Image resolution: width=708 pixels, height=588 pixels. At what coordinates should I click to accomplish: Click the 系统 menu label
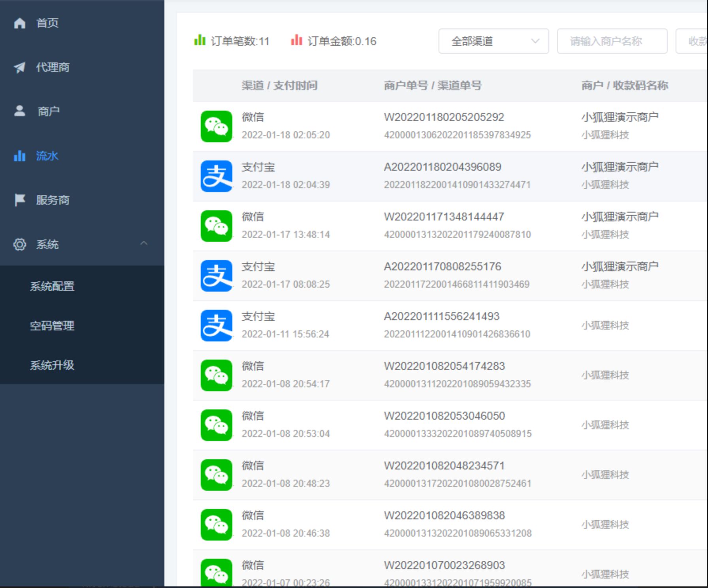click(x=47, y=244)
